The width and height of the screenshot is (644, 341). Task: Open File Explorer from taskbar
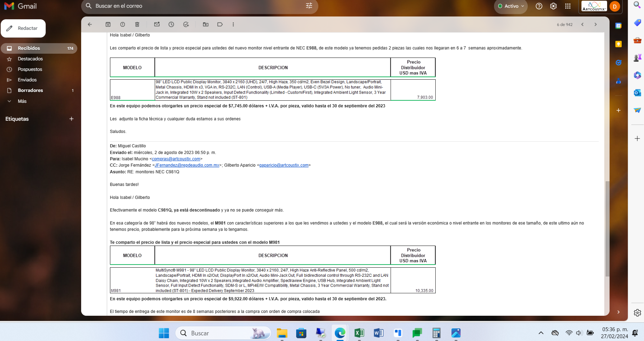(282, 333)
